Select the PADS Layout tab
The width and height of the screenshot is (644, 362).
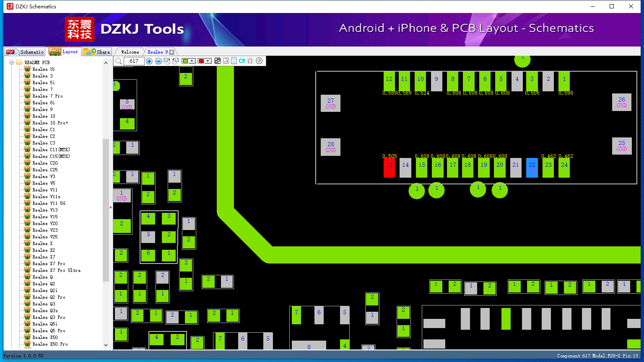pos(63,52)
